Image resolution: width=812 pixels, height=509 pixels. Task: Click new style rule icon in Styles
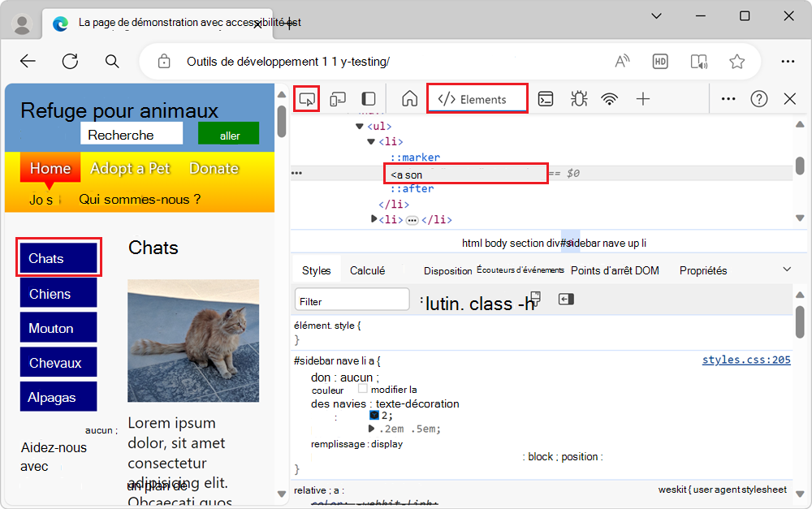point(535,299)
